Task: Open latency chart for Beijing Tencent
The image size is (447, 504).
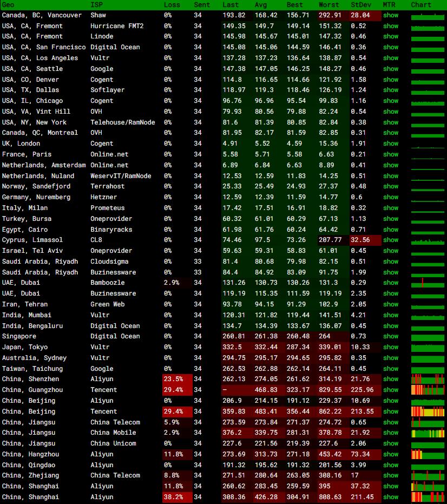Action: tap(428, 411)
